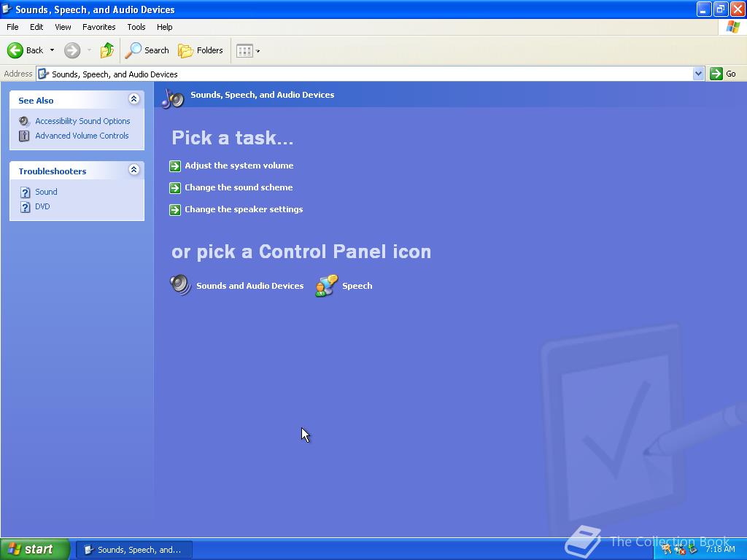The image size is (747, 560).
Task: Click the Address bar location icon
Action: [x=43, y=74]
